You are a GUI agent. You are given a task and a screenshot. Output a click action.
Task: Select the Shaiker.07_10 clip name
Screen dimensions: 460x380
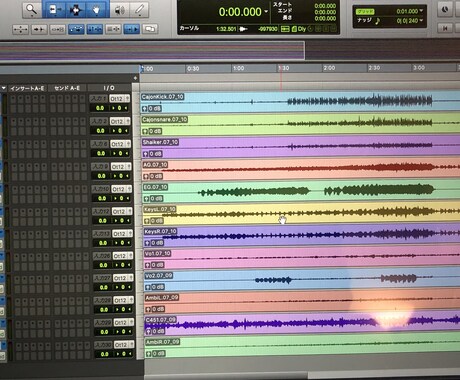160,142
